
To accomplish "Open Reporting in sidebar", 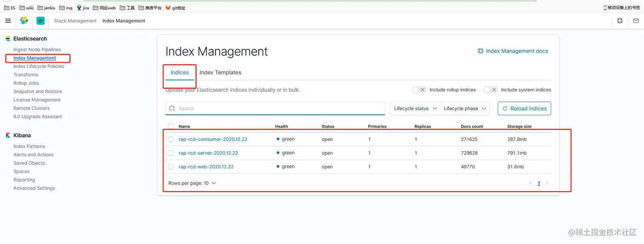I will click(x=24, y=180).
